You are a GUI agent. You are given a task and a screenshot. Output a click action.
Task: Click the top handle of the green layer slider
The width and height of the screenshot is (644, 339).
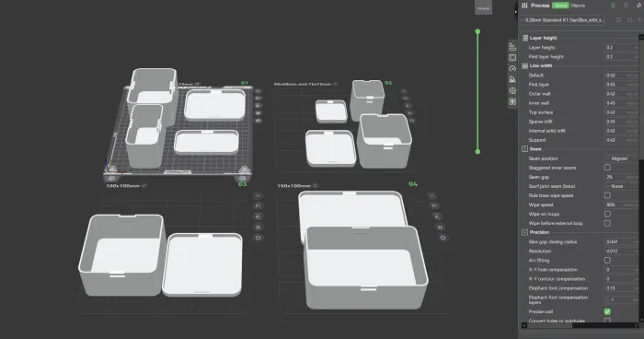click(477, 31)
